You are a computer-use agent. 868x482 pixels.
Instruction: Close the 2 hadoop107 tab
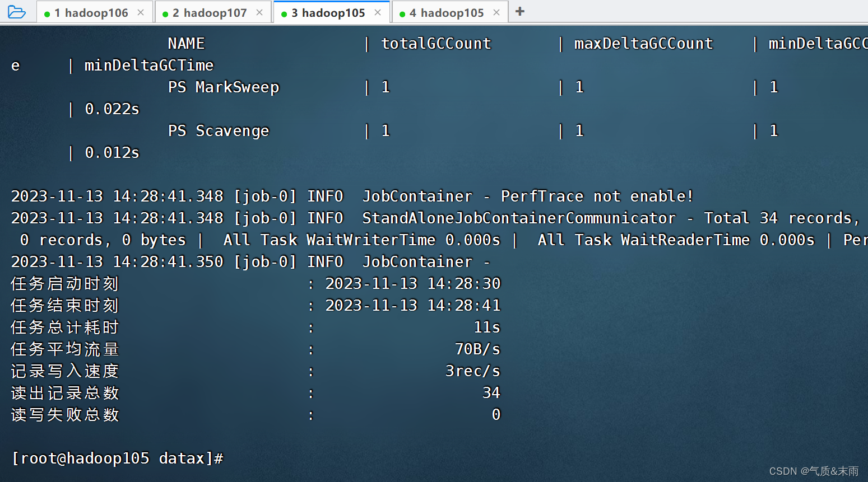point(259,12)
